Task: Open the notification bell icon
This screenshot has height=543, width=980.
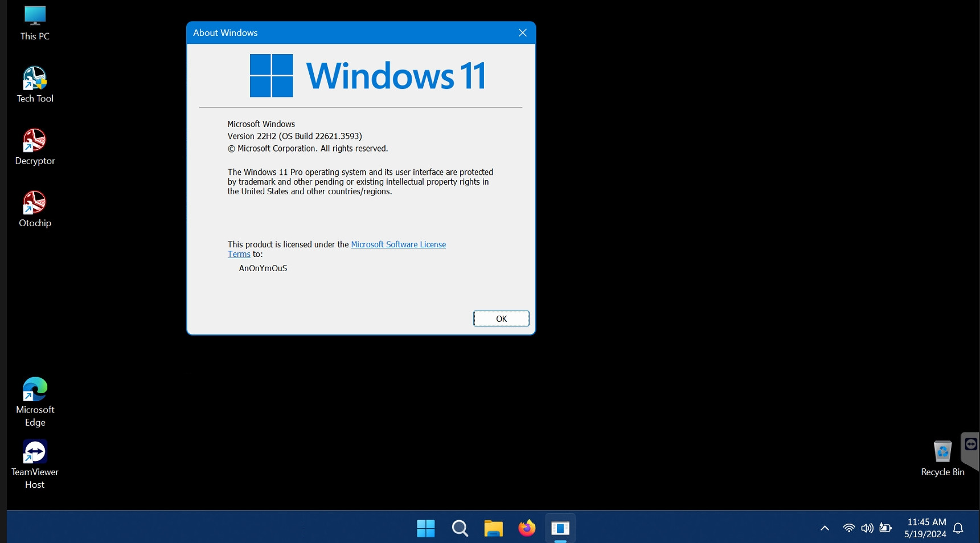Action: coord(958,528)
